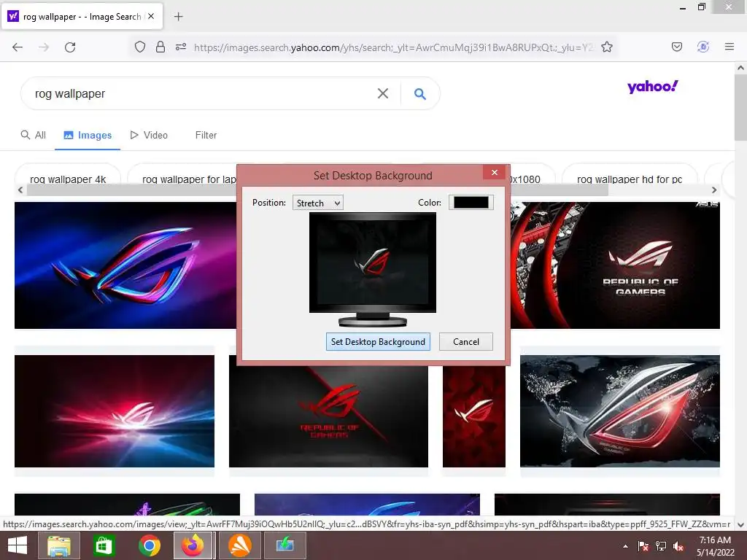Cancel the Set Desktop Background dialog
Screen dimensions: 747x560
pyautogui.click(x=466, y=342)
